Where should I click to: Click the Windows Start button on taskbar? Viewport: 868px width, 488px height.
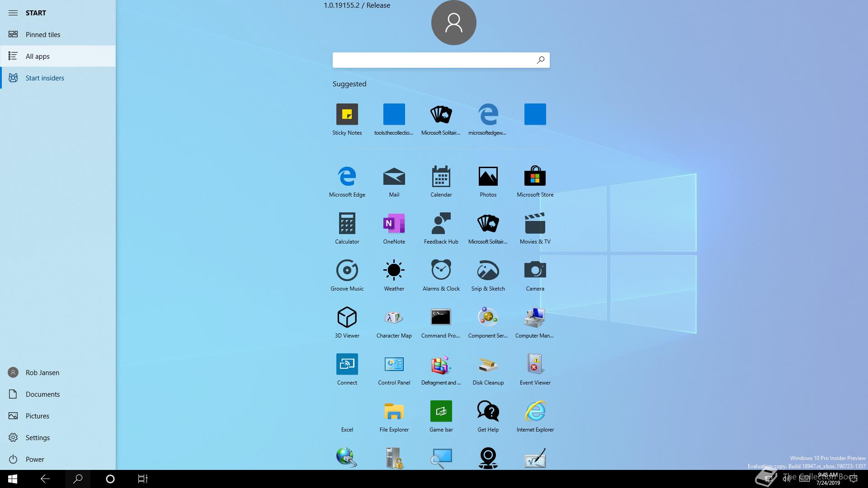(13, 479)
